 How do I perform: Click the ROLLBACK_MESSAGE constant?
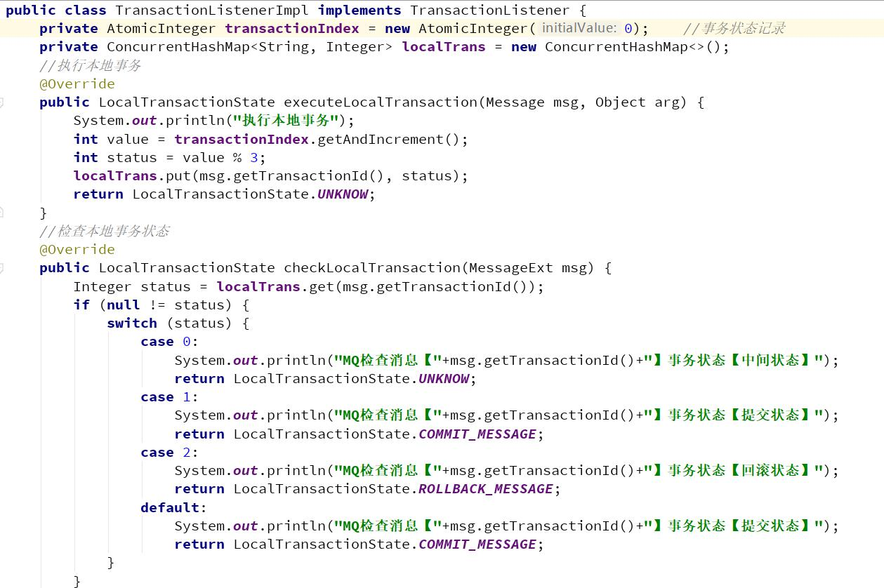click(x=485, y=489)
